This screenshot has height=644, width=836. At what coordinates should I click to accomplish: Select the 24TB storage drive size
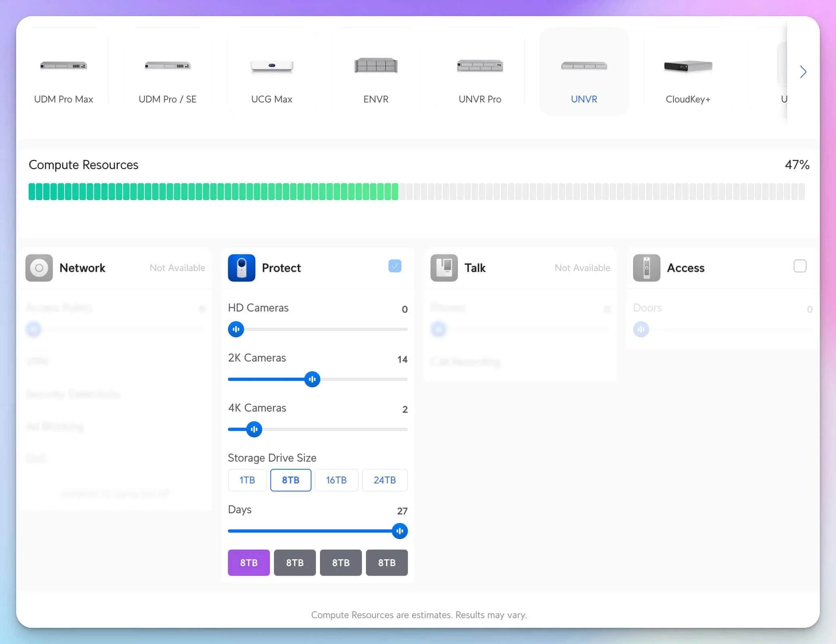pos(385,480)
